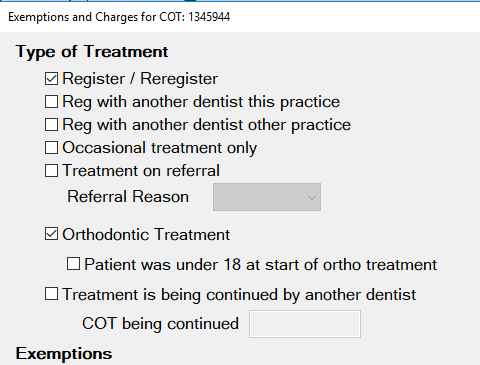Click the Orthodontic Treatment label text

coord(146,234)
